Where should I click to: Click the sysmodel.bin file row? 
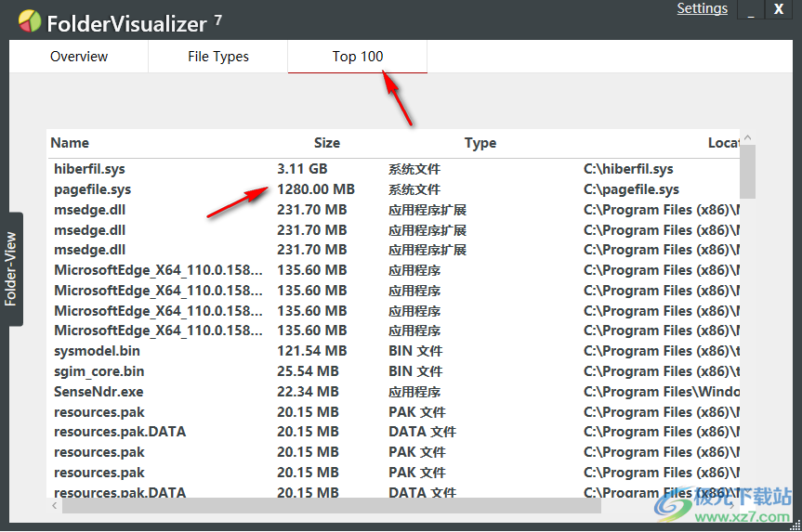98,351
